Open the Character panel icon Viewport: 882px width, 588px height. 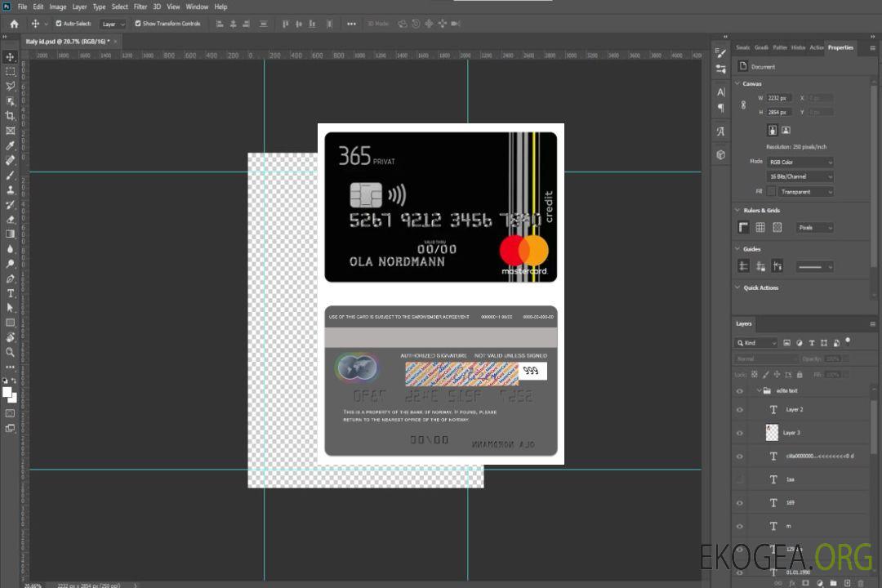coord(721,92)
